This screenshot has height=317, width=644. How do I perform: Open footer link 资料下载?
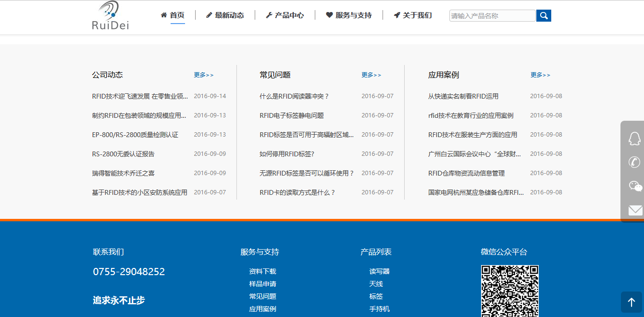(x=262, y=272)
